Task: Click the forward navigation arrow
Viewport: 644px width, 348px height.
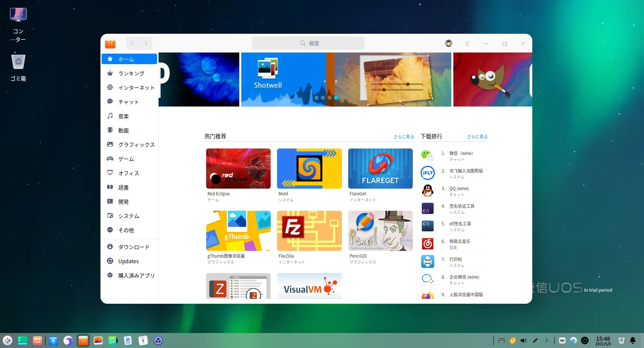Action: pos(146,43)
